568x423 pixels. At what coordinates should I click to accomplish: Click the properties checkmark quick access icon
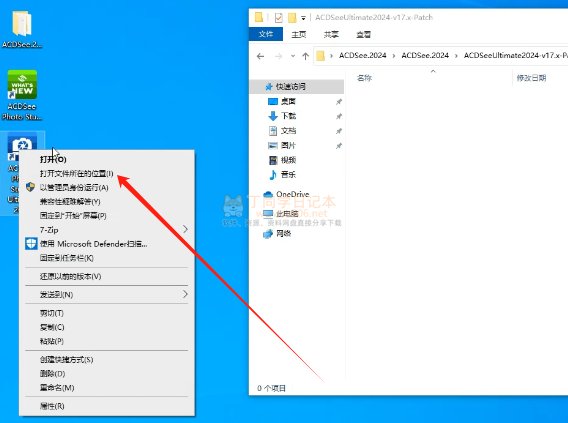(278, 17)
